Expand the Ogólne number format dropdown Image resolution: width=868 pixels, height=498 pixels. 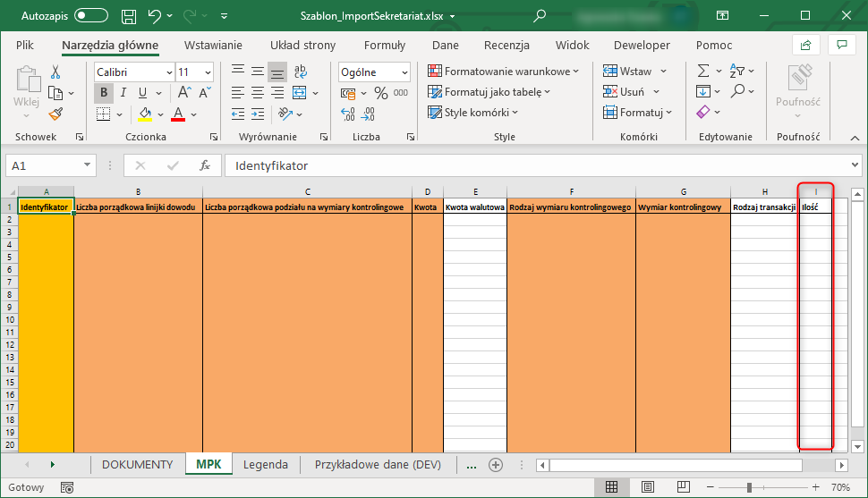[404, 72]
